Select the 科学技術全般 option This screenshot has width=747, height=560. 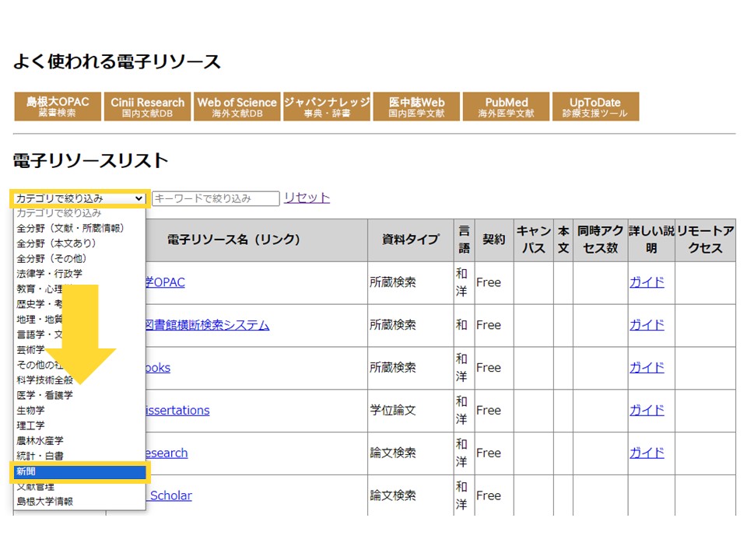click(x=79, y=380)
